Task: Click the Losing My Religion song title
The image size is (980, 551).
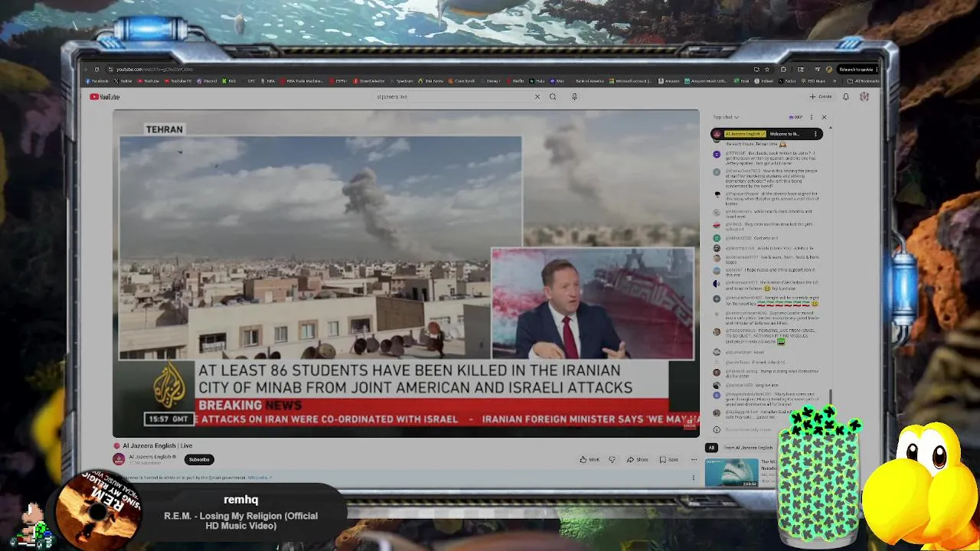Action: (240, 520)
